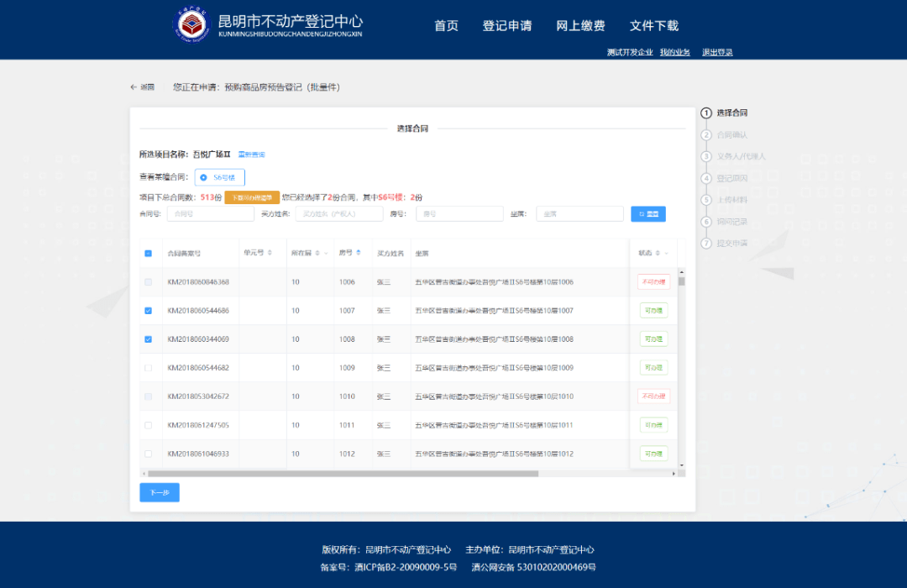This screenshot has height=588, width=907.
Task: Check the row KM2018061046933 checkbox
Action: pos(148,454)
